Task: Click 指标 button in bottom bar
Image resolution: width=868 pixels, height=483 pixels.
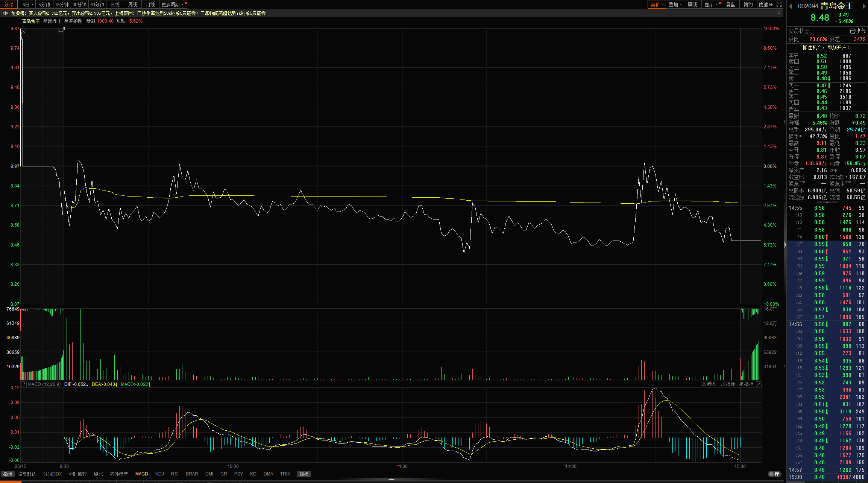Action: coord(8,474)
